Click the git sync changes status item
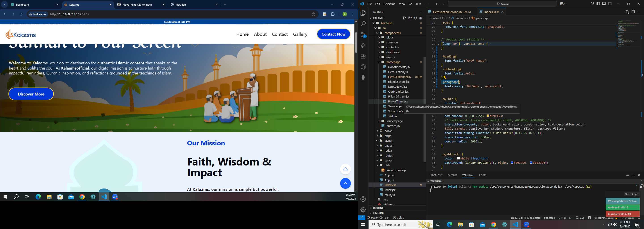Viewport: 644px width, 229px height. click(x=385, y=218)
